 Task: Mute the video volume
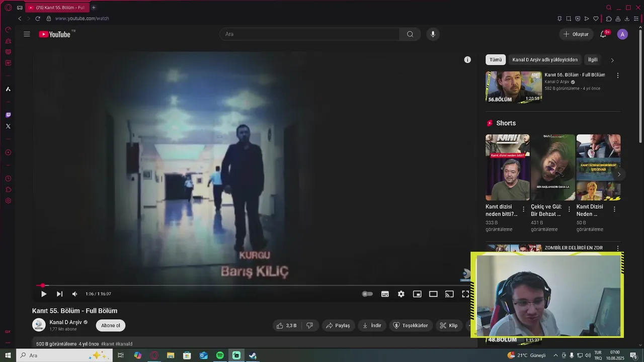[x=74, y=294]
